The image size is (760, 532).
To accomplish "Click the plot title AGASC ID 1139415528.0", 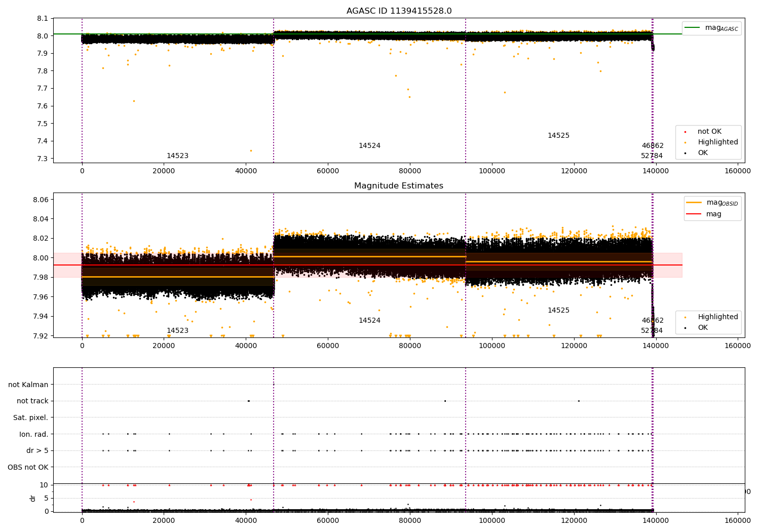I will pos(399,11).
